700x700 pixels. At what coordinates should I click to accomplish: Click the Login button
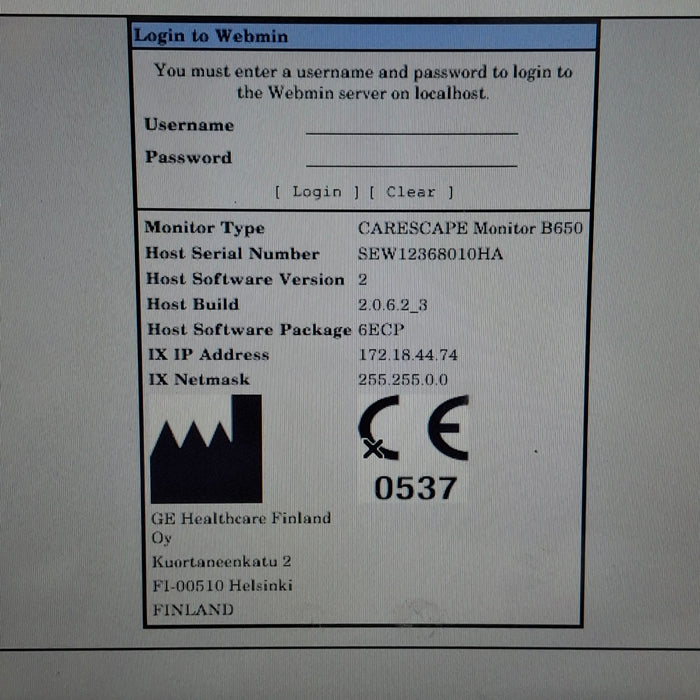pos(317,192)
